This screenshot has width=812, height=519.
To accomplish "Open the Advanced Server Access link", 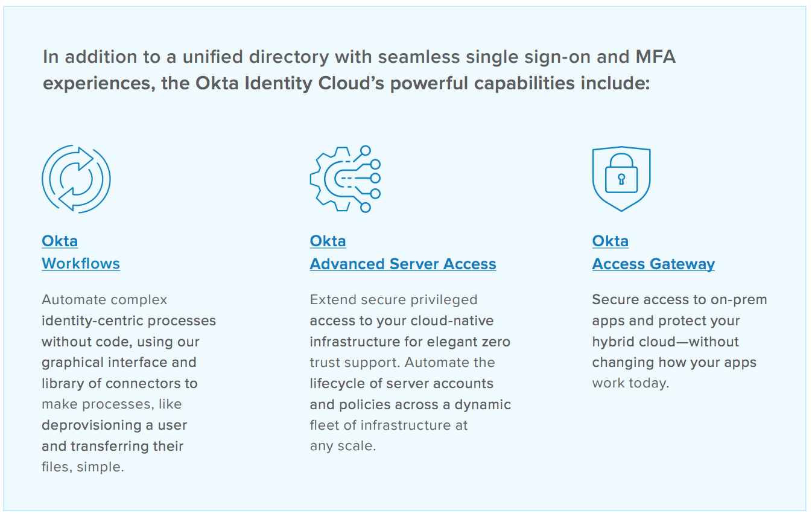I will tap(403, 264).
